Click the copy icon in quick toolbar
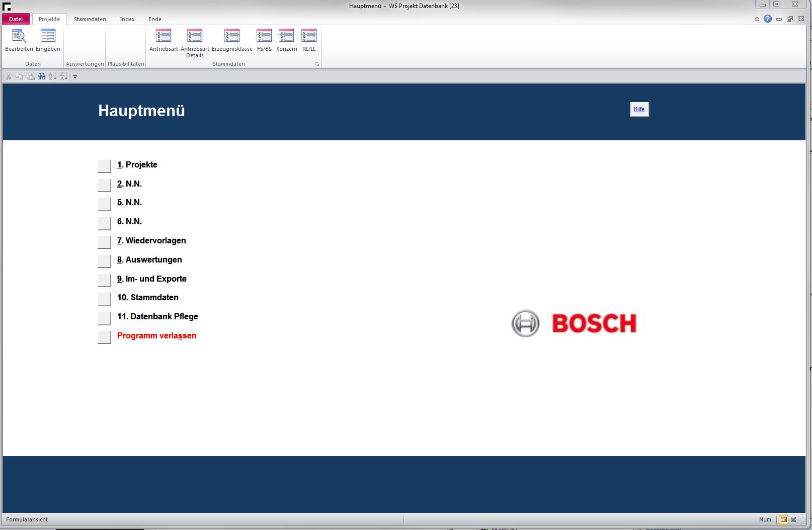Viewport: 812px width, 530px height. pos(19,76)
